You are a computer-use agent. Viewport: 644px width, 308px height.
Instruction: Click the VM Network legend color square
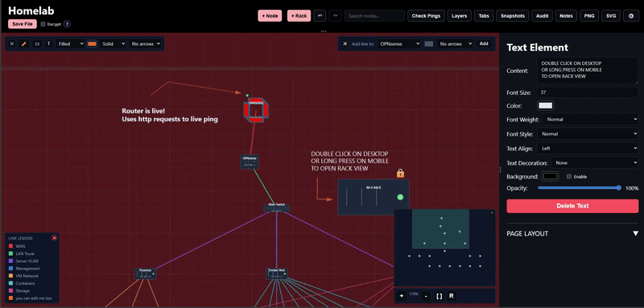coord(10,276)
